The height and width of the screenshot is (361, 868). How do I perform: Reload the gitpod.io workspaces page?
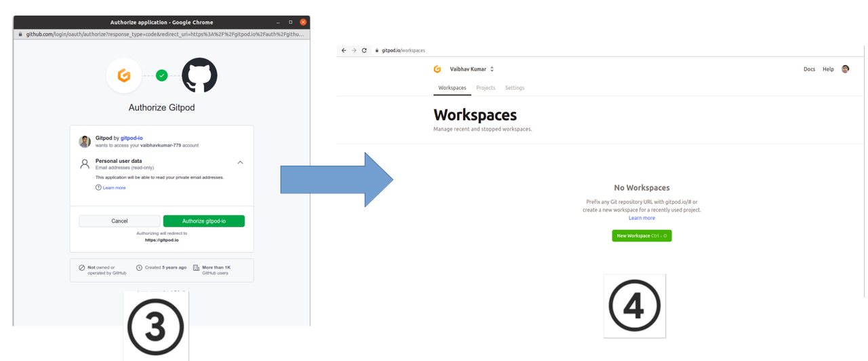point(364,50)
